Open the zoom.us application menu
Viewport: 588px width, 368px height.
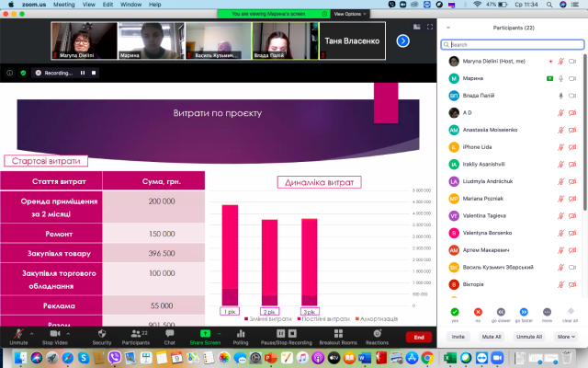pos(34,5)
